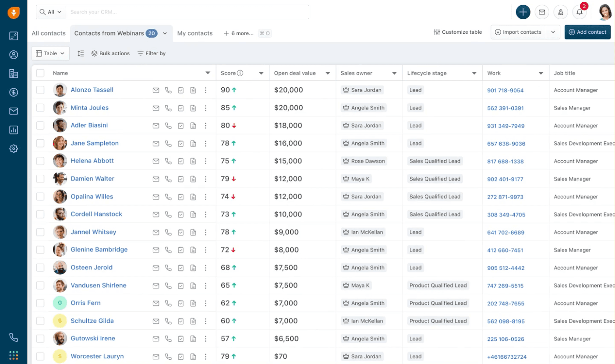Select the Minta Joules row checkbox

tap(40, 108)
